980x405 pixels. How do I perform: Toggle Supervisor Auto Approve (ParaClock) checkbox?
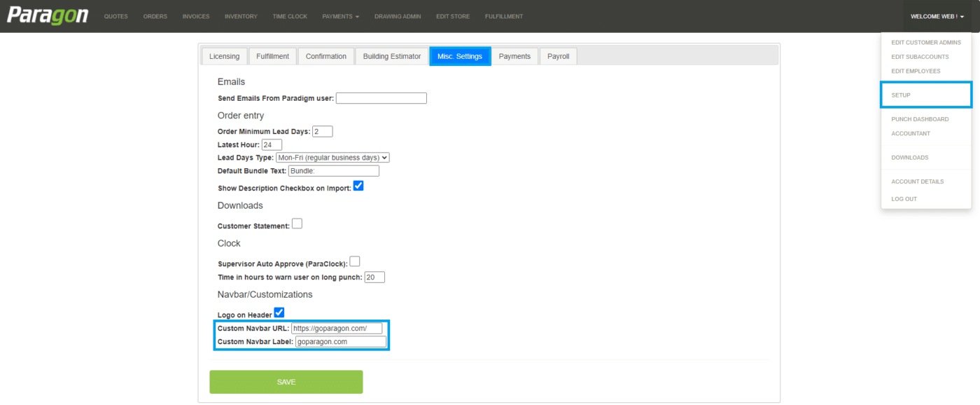pyautogui.click(x=355, y=261)
